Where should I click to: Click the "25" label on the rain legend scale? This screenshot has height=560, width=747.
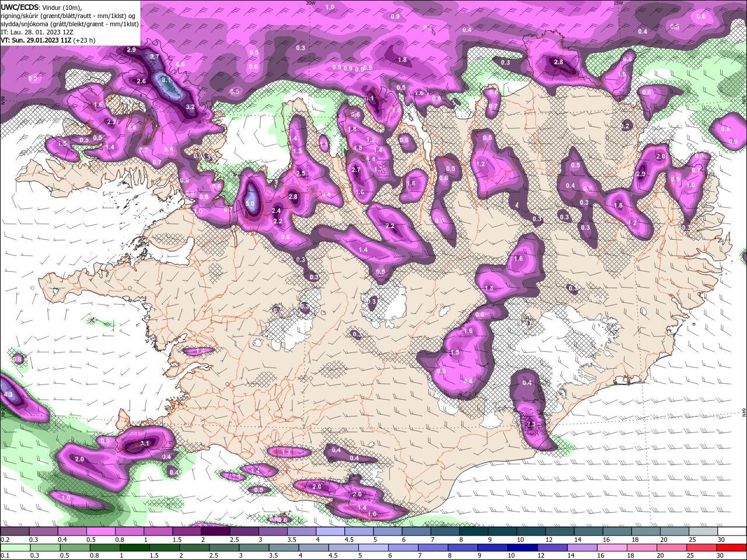690,555
